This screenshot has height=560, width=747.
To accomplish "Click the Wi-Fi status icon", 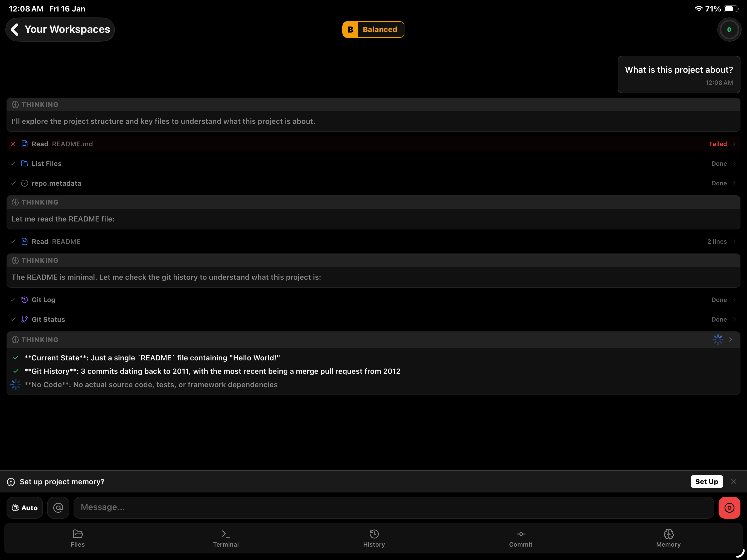I will pyautogui.click(x=699, y=9).
